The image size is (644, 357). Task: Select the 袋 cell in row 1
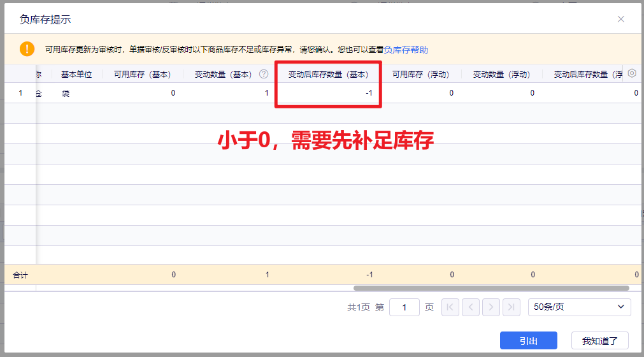65,93
